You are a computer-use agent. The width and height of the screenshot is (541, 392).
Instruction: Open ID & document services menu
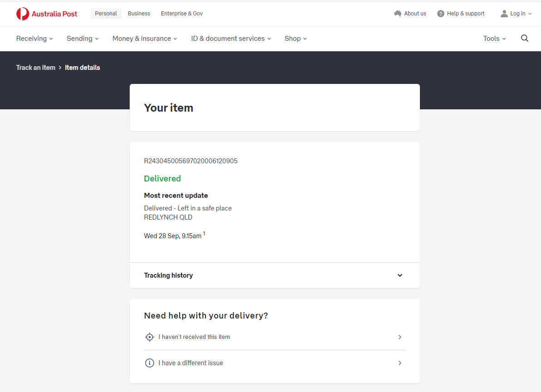tap(231, 39)
